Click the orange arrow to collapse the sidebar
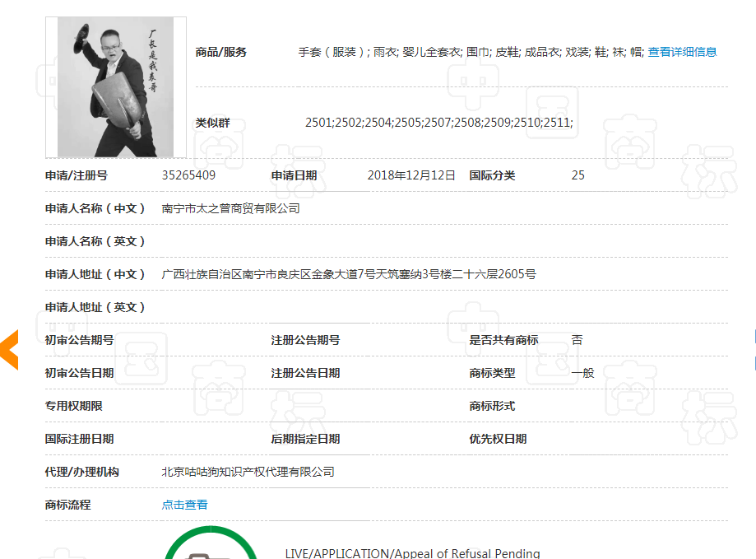Screen dimensions: 756x559 (9, 349)
